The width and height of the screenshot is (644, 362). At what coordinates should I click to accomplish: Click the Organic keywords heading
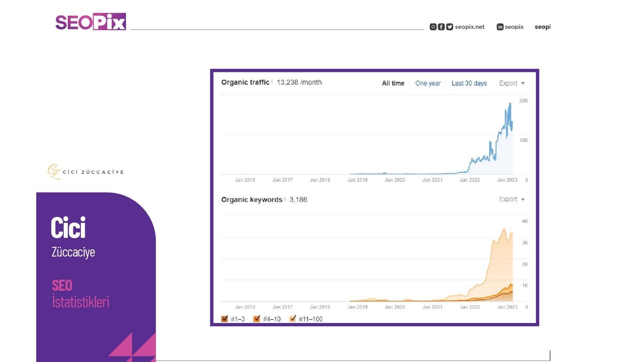coord(252,199)
